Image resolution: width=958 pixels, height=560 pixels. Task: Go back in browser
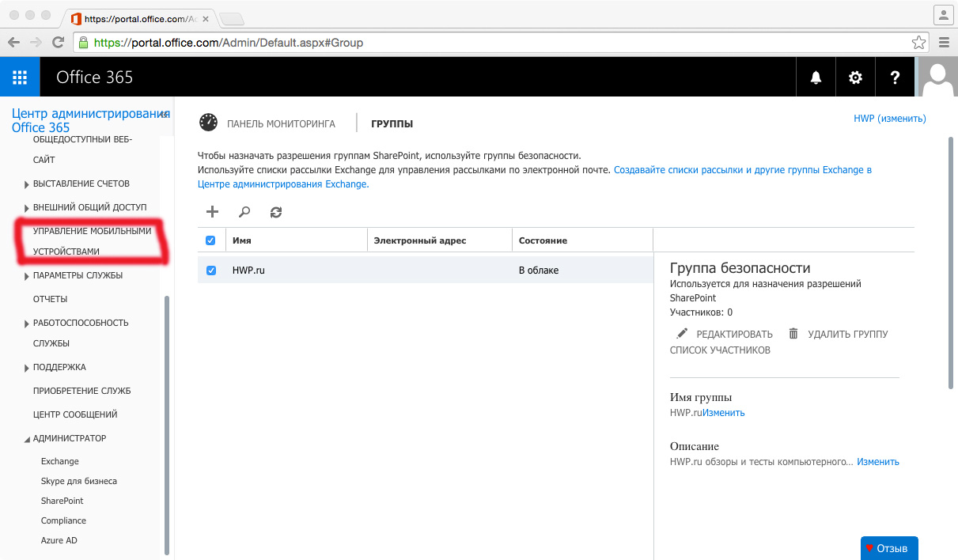[13, 42]
